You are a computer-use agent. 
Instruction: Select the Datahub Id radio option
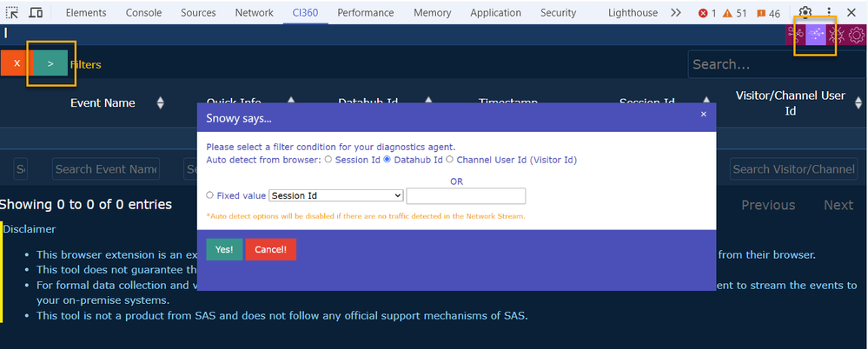tap(388, 160)
